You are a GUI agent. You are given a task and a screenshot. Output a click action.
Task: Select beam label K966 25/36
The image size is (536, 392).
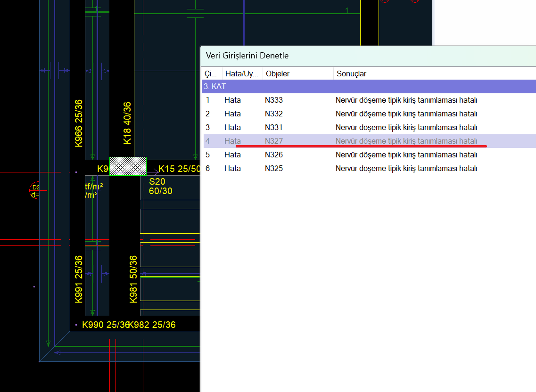pyautogui.click(x=79, y=123)
